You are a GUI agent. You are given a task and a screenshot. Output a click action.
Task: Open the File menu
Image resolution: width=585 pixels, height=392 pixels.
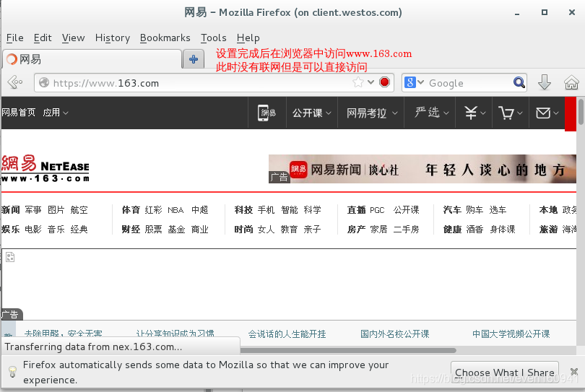[x=15, y=38]
